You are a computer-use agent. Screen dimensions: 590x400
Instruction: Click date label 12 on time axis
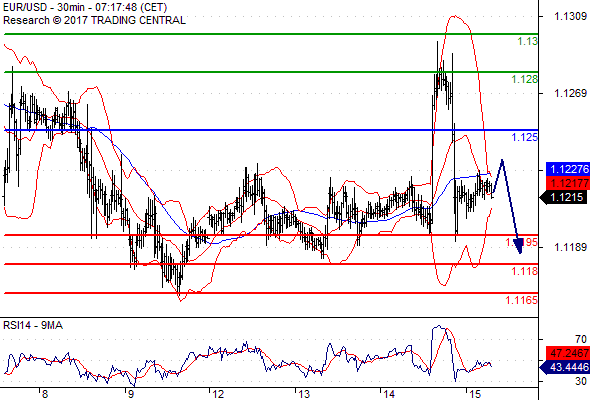pyautogui.click(x=219, y=394)
